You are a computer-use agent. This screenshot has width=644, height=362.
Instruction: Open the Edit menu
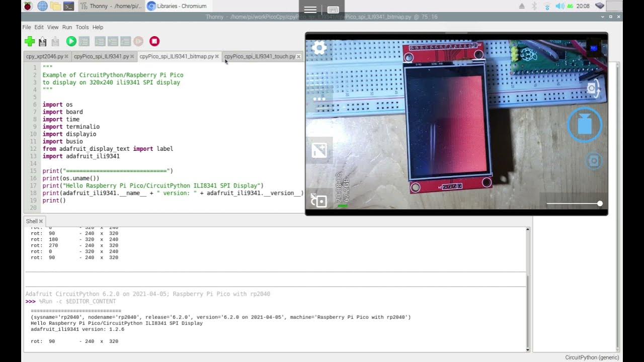coord(39,27)
